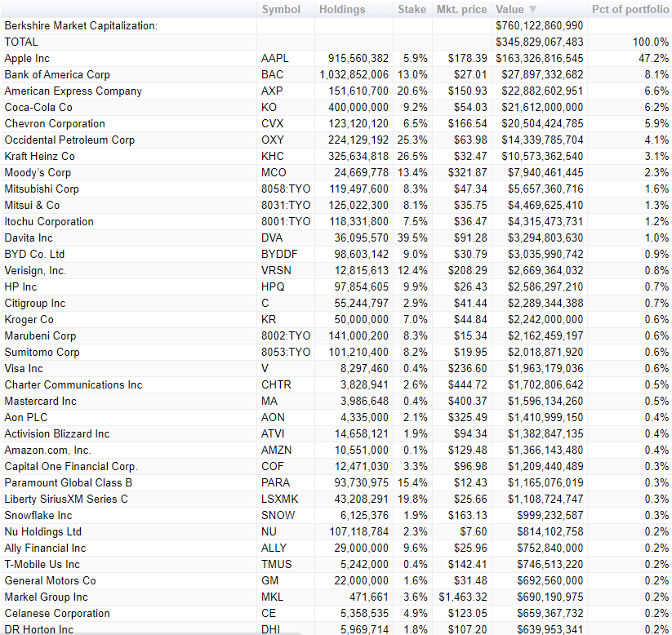Select Ally Financial Inc name
This screenshot has width=672, height=635.
click(45, 548)
